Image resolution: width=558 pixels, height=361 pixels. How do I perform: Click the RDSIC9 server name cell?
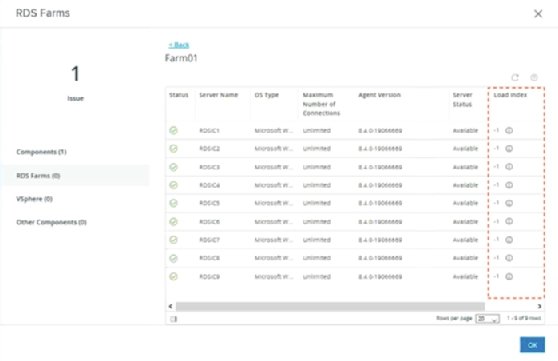point(209,277)
